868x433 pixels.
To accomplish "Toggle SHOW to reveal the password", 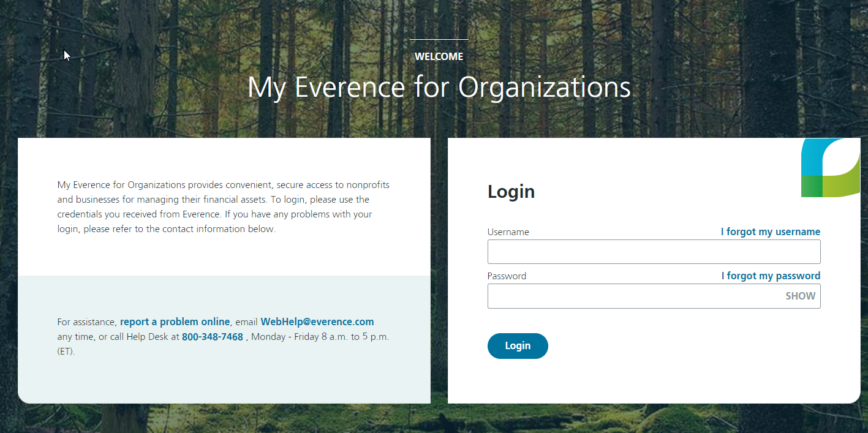I will pyautogui.click(x=800, y=296).
